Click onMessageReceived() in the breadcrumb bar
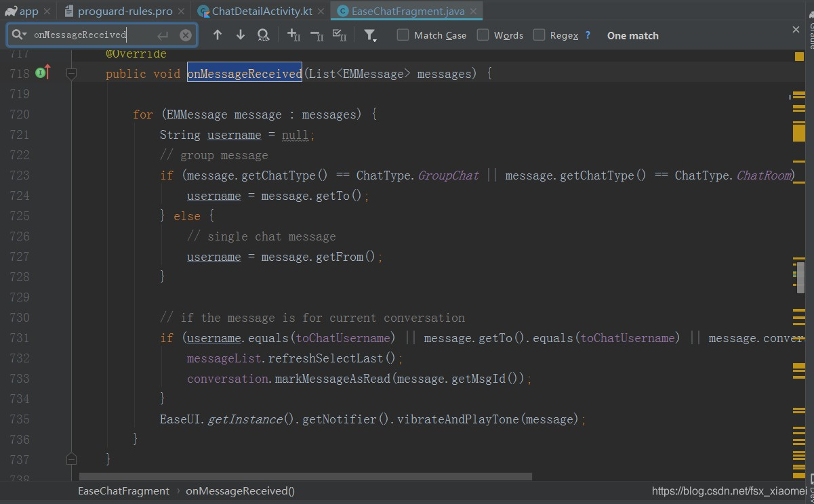This screenshot has height=504, width=814. 240,491
